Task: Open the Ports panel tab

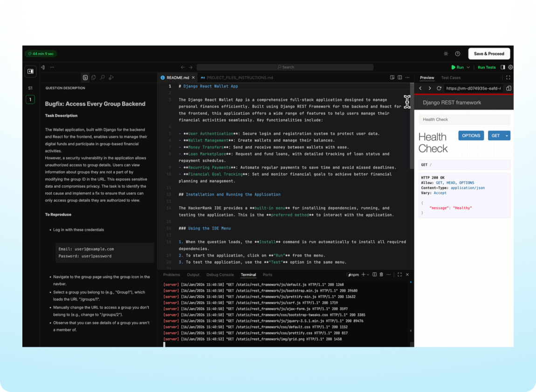Action: [268, 275]
